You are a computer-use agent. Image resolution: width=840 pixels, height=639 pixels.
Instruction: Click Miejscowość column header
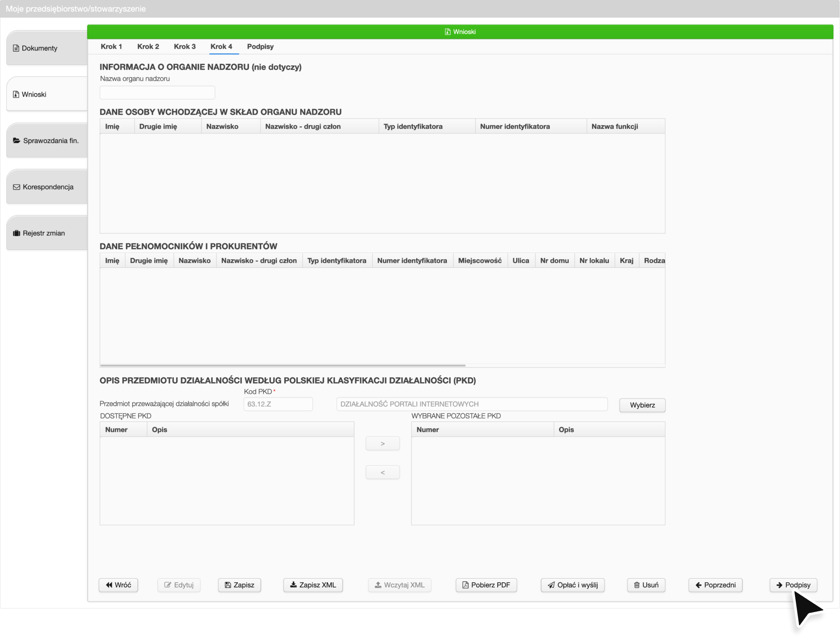coord(480,260)
